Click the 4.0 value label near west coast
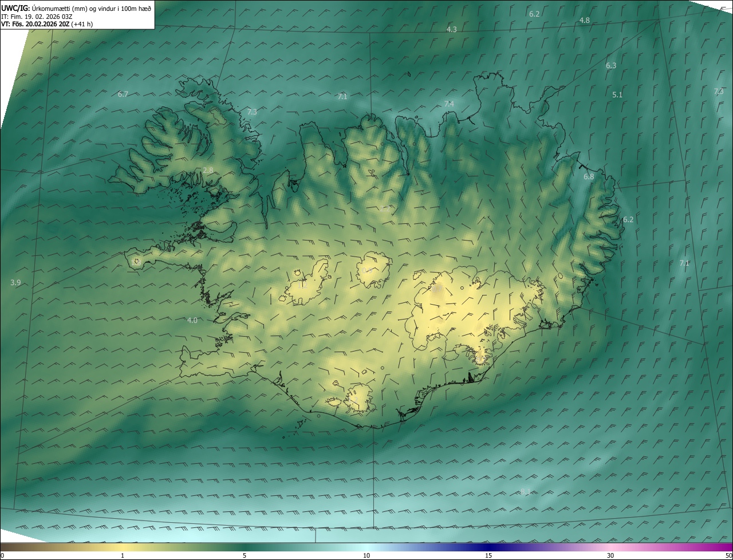 (192, 321)
